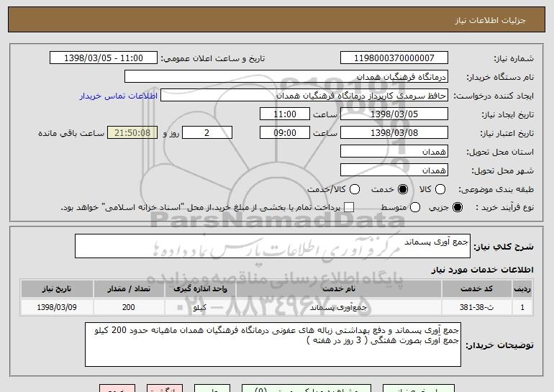Click the buyer organization field درمانگاه فرهنگیان همدان
The image size is (554, 392).
[286, 77]
